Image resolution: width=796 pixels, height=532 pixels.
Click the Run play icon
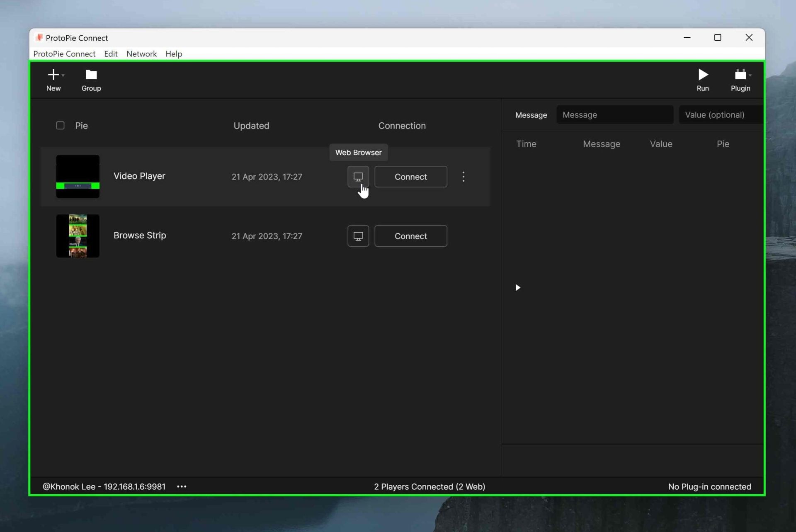(703, 75)
